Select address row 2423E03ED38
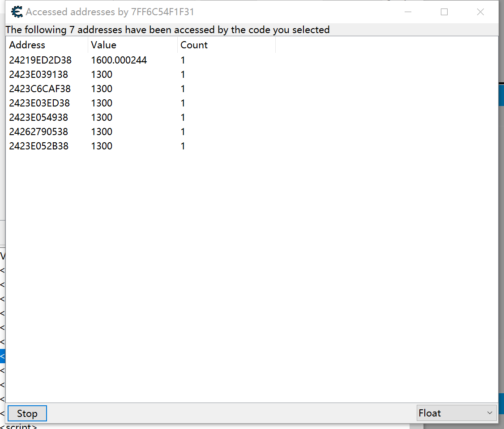This screenshot has height=429, width=504. coord(39,103)
